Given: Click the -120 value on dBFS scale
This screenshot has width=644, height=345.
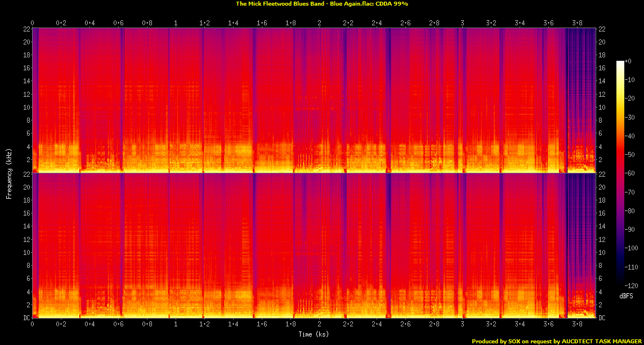Looking at the screenshot, I should pyautogui.click(x=631, y=286).
